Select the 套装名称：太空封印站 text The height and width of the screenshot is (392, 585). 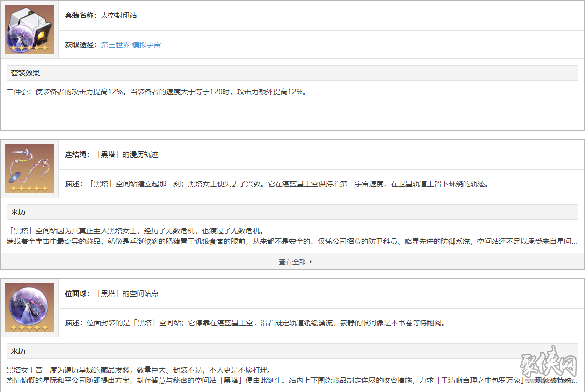pyautogui.click(x=101, y=15)
